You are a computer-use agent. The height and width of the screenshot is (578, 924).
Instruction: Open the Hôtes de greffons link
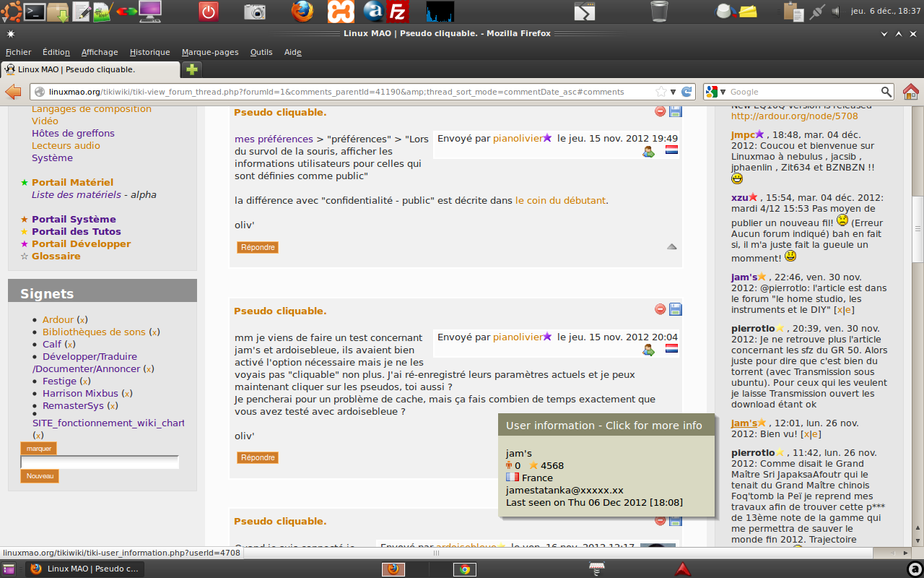coord(73,133)
